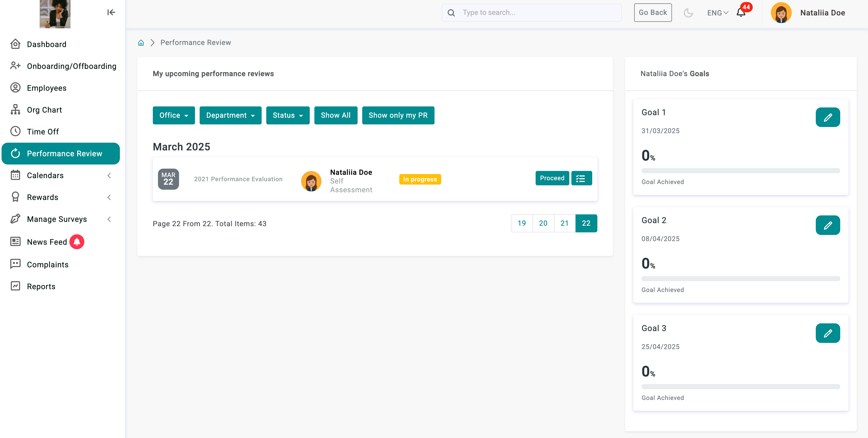Click the In progress status badge
This screenshot has width=868, height=438.
tap(420, 179)
